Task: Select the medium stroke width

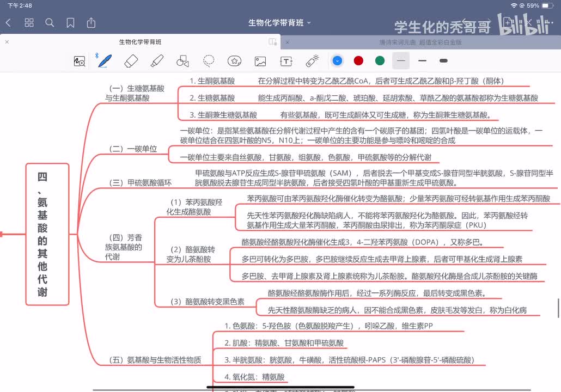Action: tap(423, 61)
